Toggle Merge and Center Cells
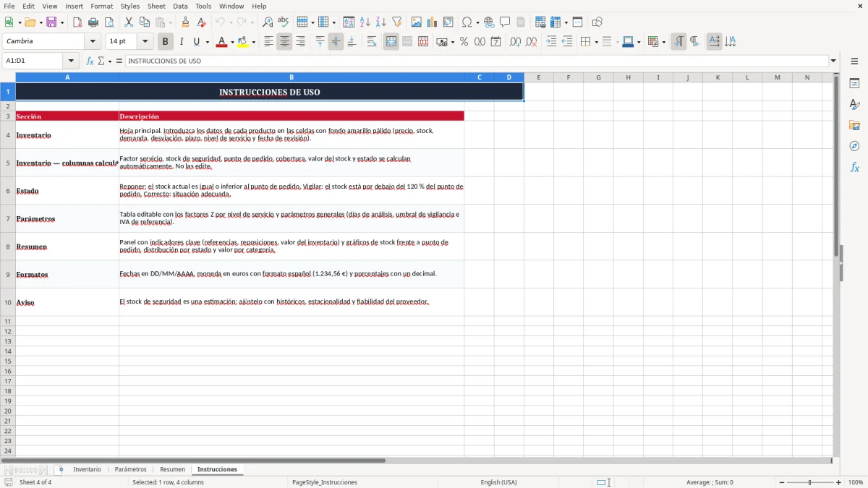The image size is (868, 488). pos(391,42)
